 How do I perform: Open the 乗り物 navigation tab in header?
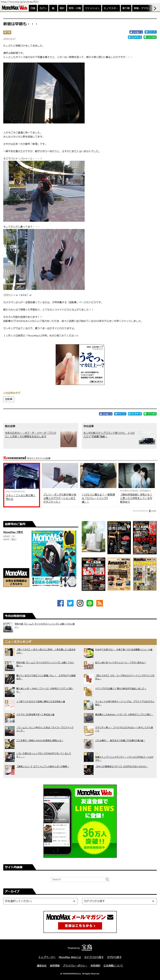pos(126,8)
